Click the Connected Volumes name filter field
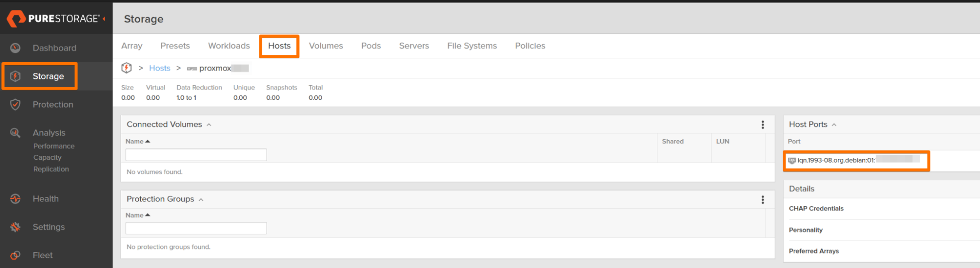980x268 pixels. [196, 155]
